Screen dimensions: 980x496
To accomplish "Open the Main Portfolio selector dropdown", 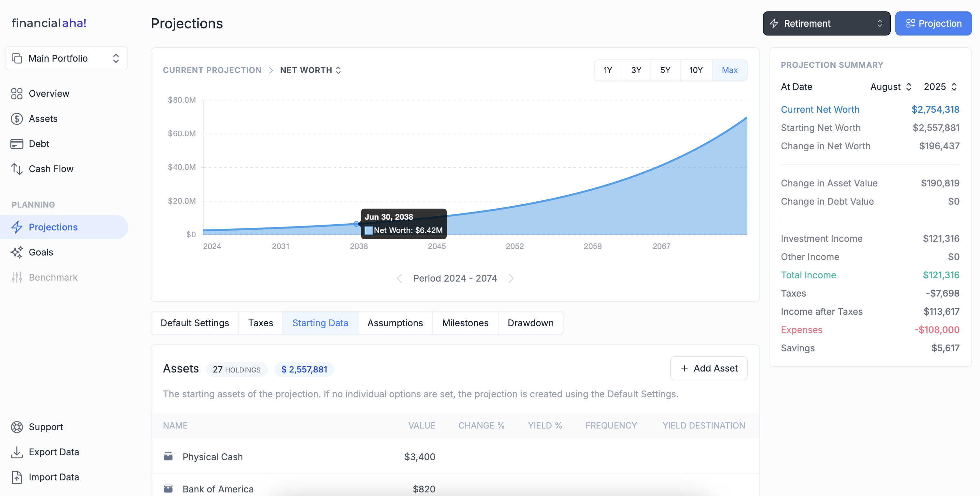I will pos(66,58).
